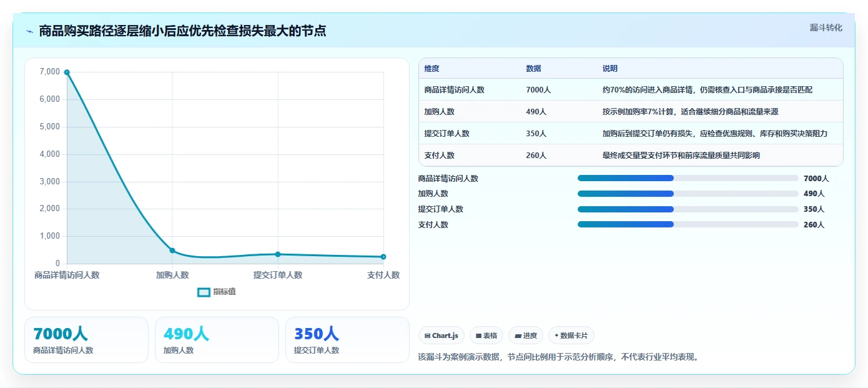The height and width of the screenshot is (388, 868).
Task: Click x-axis label 支付人数
Action: tap(383, 275)
